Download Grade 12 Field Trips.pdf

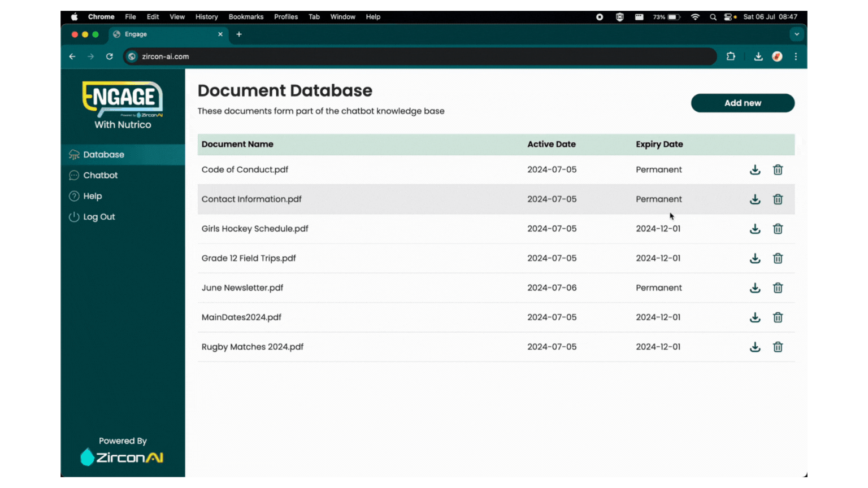click(755, 258)
